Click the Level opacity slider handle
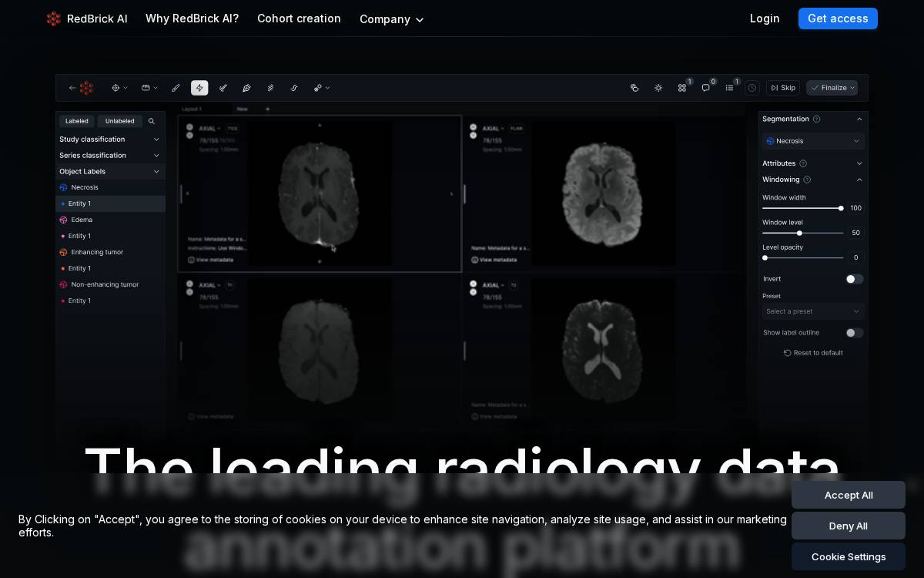 coord(765,258)
